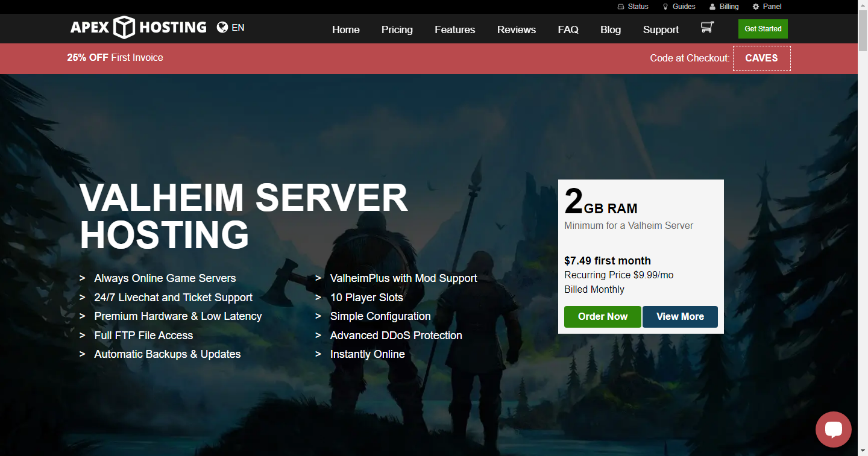Click 'Advanced DDoS Protection' text
The width and height of the screenshot is (868, 456).
pos(396,336)
